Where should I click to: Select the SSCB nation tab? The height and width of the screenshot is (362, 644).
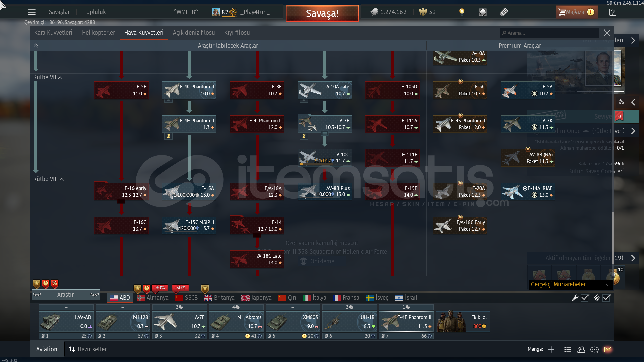pyautogui.click(x=186, y=298)
